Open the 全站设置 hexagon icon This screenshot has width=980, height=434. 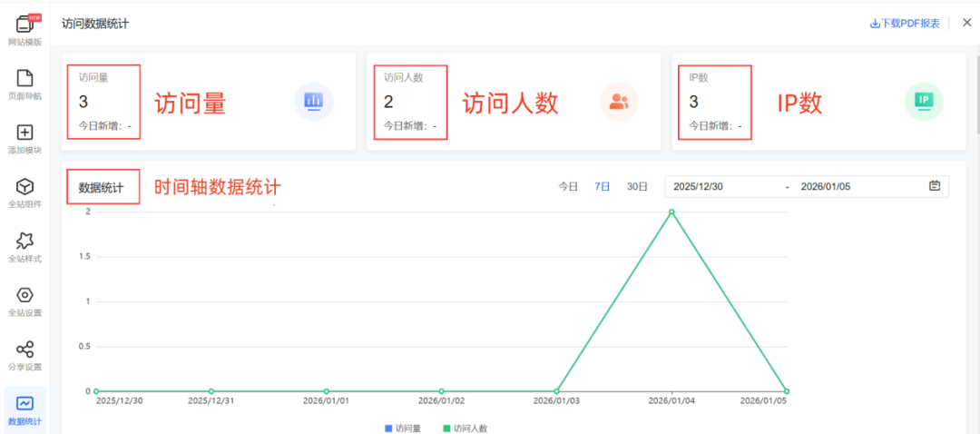pyautogui.click(x=24, y=295)
